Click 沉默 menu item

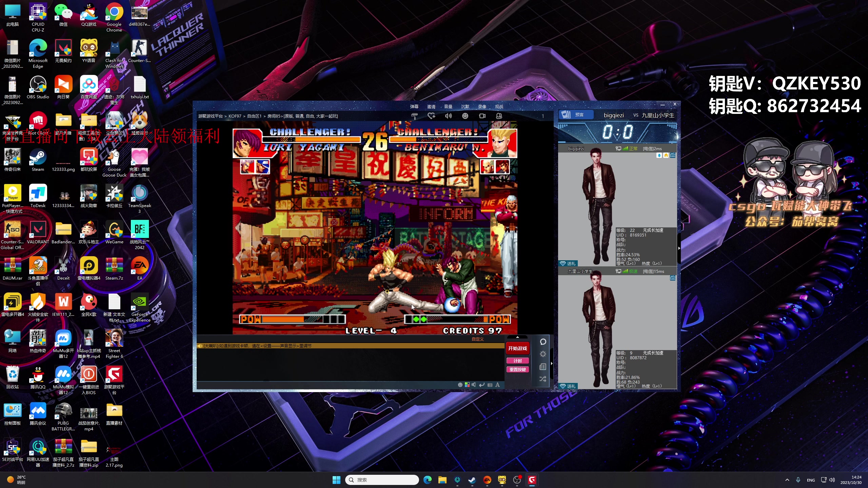[x=465, y=106]
